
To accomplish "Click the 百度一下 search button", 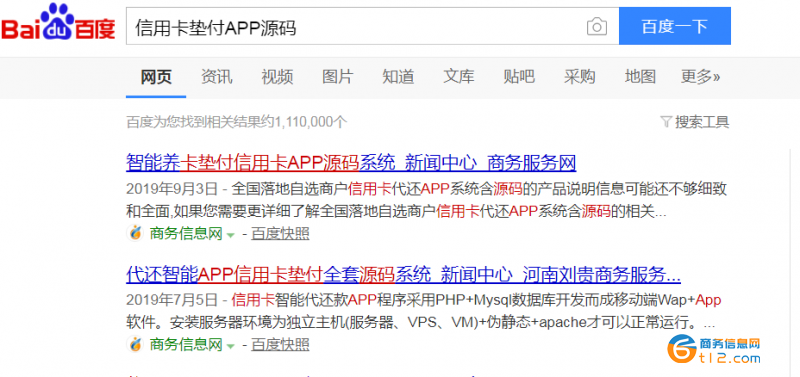I will pyautogui.click(x=675, y=26).
